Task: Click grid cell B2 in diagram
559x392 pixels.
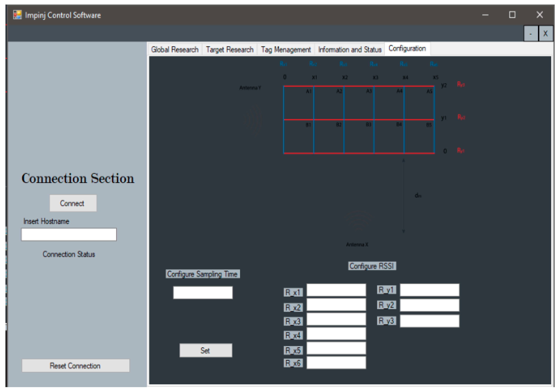Action: pos(329,136)
